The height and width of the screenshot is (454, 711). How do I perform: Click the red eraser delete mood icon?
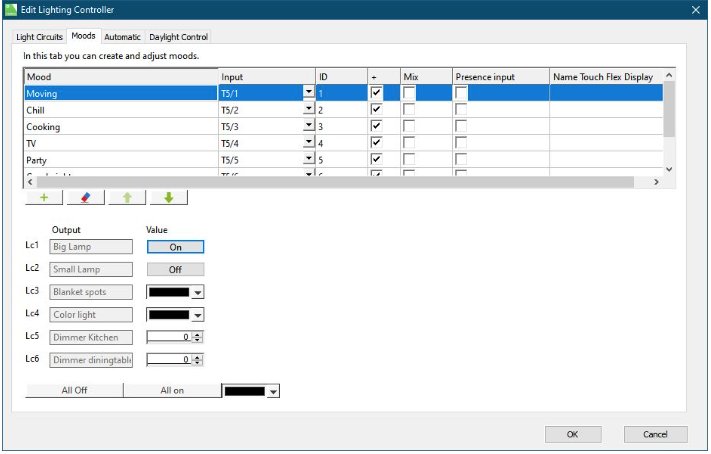click(85, 198)
